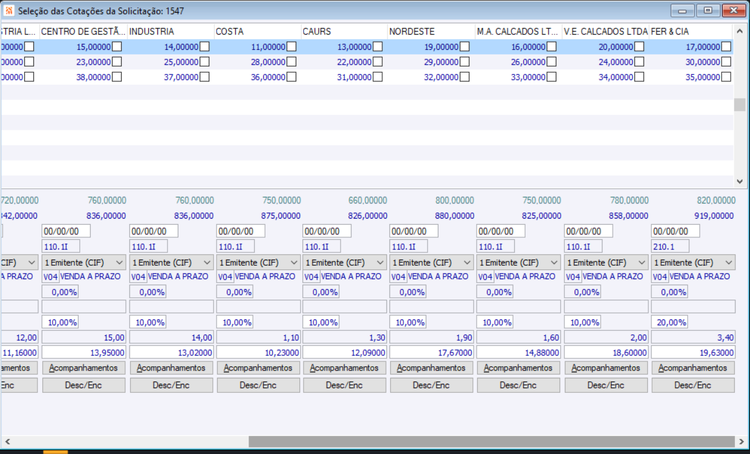Viewport: 750px width, 454px height.
Task: Open Emitente (CIF) dropdown under COSTA
Action: point(258,263)
